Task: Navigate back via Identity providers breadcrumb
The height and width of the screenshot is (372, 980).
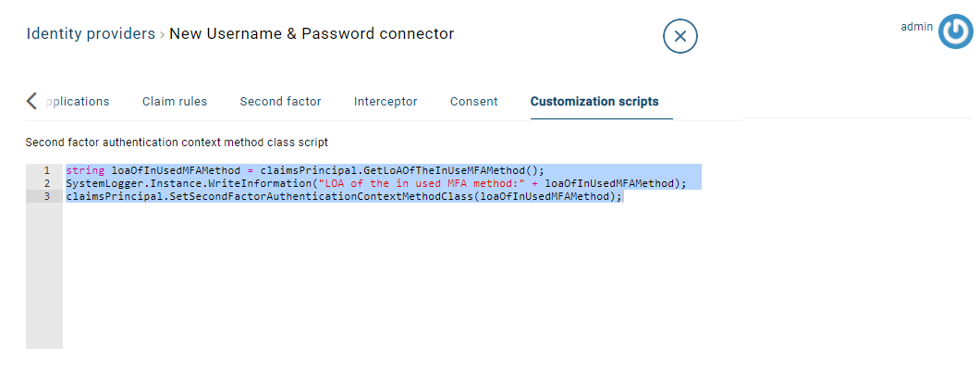Action: coord(91,33)
